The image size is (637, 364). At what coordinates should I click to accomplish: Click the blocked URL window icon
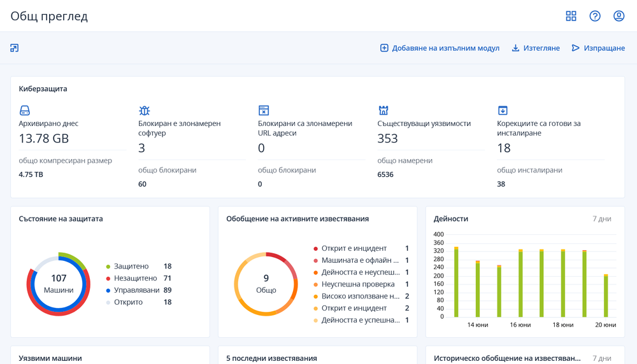pyautogui.click(x=264, y=111)
